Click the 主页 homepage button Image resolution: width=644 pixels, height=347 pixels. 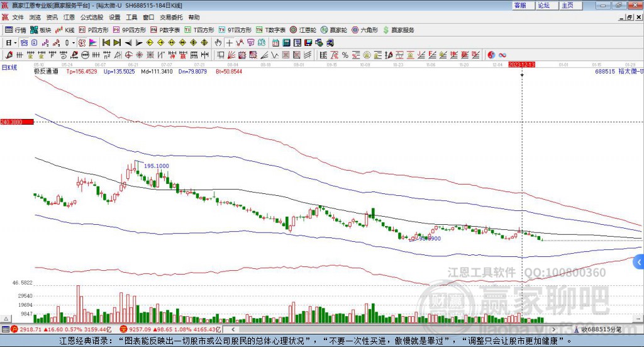coord(567,5)
